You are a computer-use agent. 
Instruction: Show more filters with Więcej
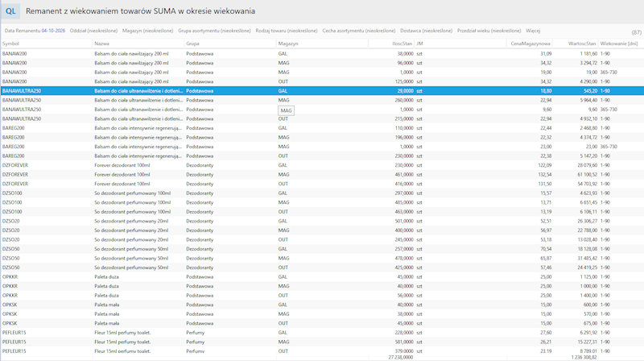533,31
